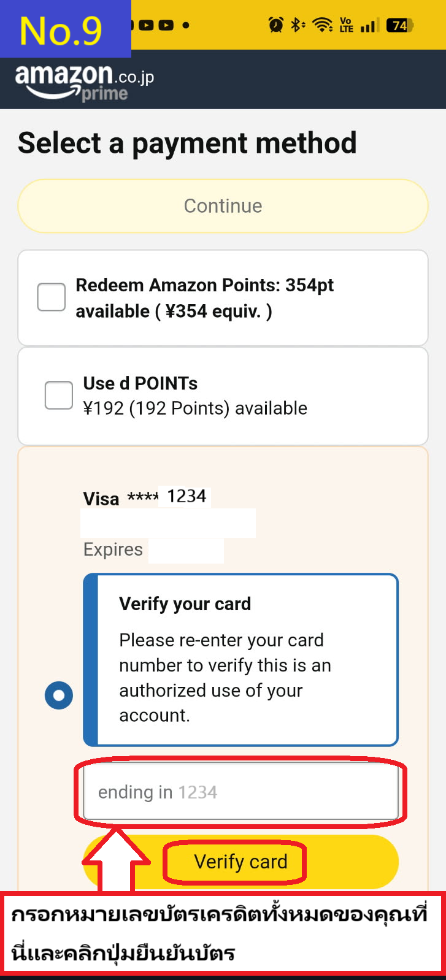Tap the battery indicator showing 74
The height and width of the screenshot is (980, 446).
[x=398, y=25]
